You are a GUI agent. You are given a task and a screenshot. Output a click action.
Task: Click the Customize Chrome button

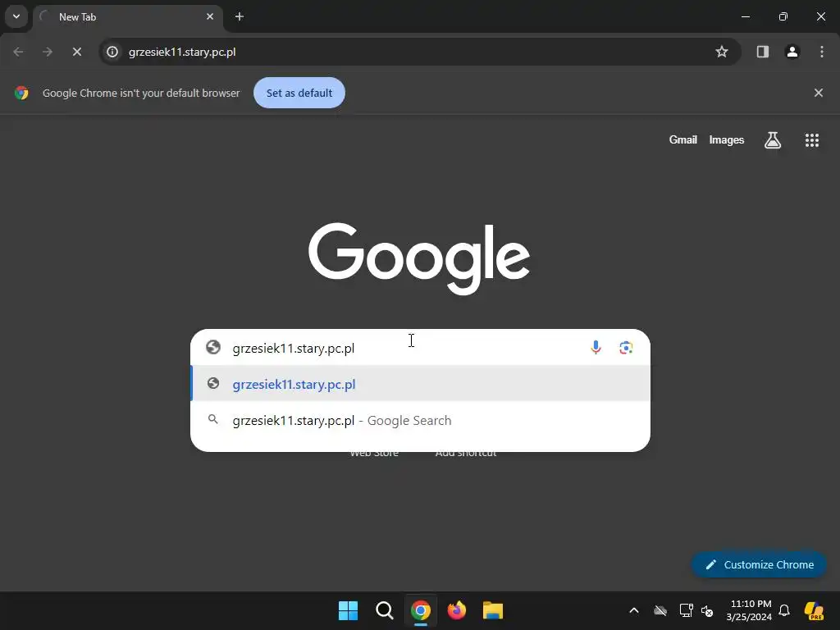[x=759, y=564]
